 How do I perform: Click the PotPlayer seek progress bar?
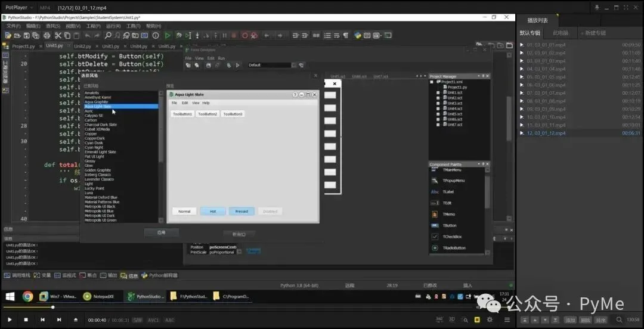tap(239, 308)
